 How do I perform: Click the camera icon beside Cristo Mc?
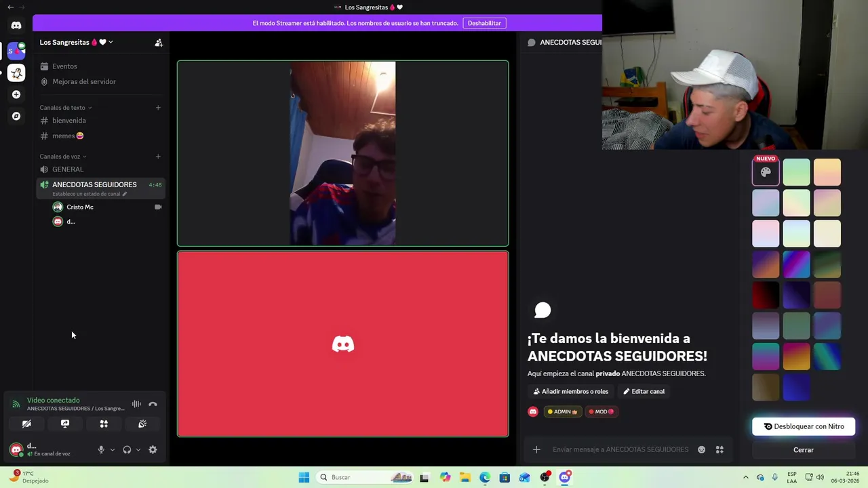[158, 207]
